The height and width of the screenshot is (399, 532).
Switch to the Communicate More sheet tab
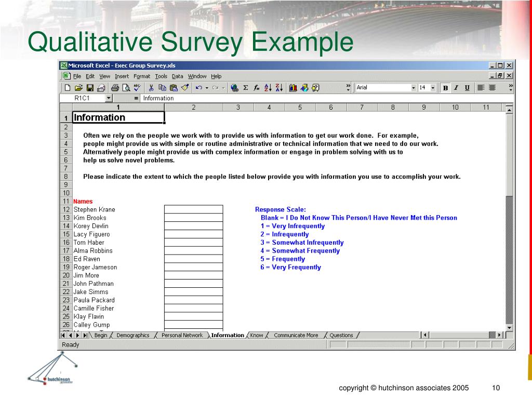point(296,335)
